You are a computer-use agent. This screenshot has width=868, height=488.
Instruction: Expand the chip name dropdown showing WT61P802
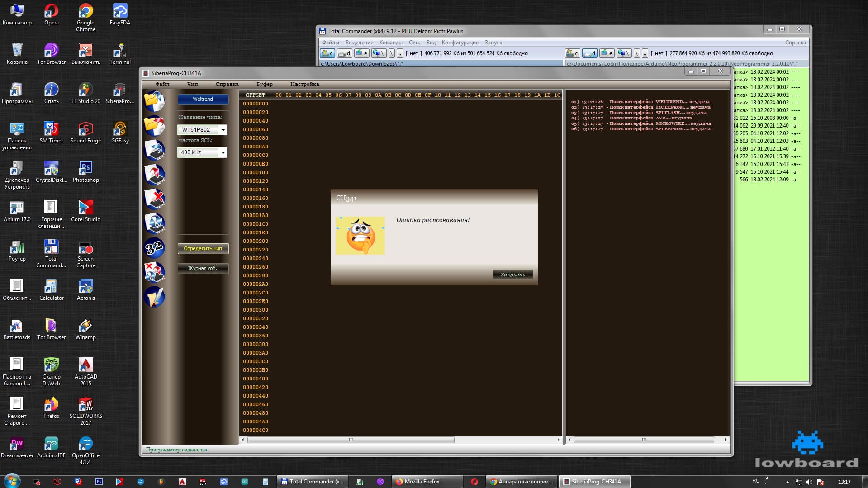[223, 130]
